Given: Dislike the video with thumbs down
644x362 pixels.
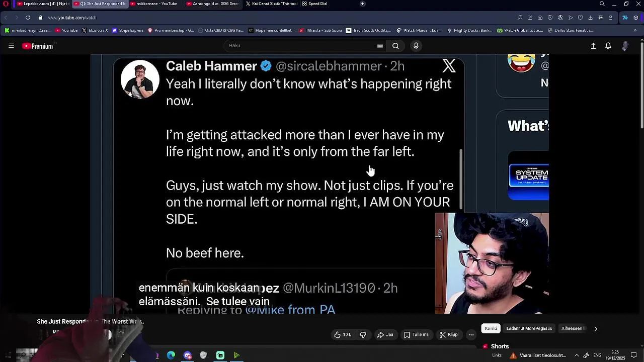Looking at the screenshot, I should coord(363,335).
